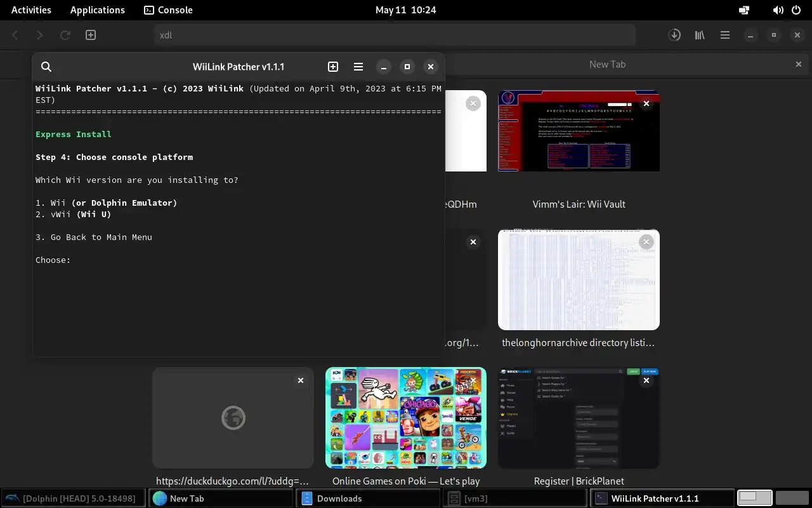Switch to Downloads in the taskbar
The height and width of the screenshot is (508, 812).
(x=369, y=498)
